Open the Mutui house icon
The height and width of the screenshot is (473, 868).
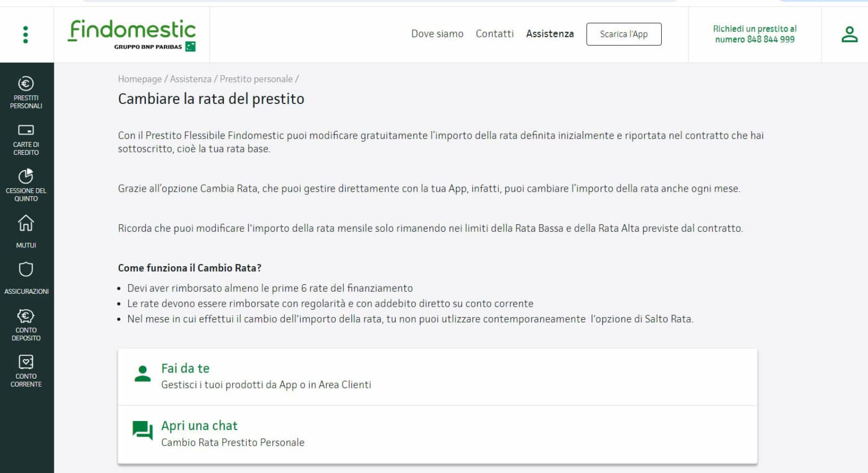pos(26,224)
